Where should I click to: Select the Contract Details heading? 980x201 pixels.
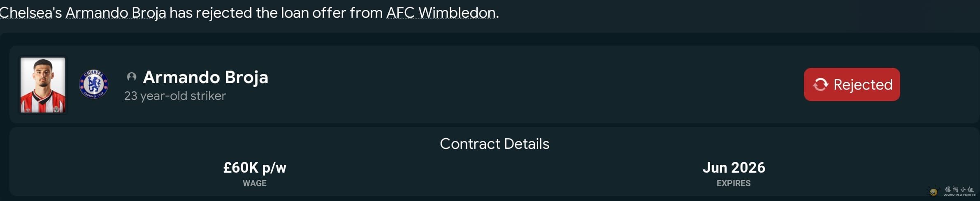click(495, 144)
